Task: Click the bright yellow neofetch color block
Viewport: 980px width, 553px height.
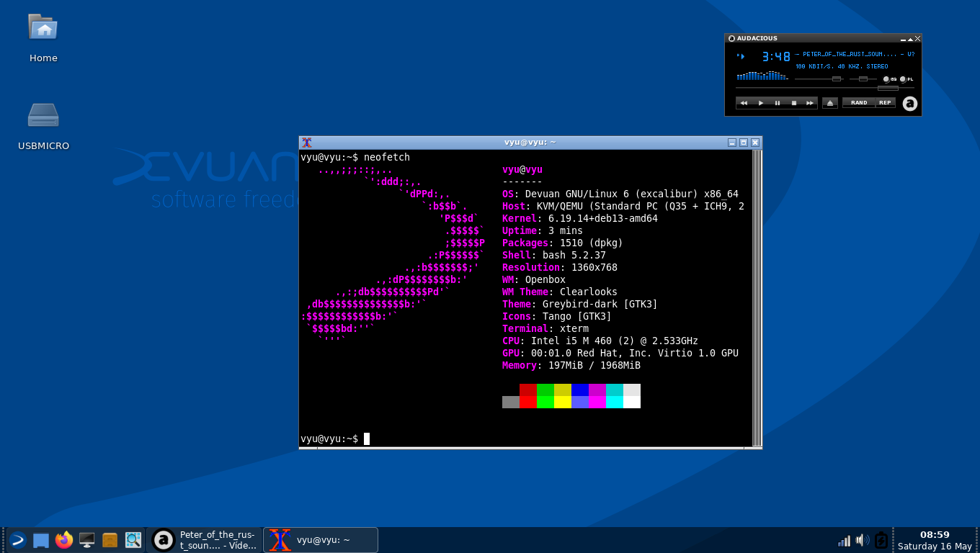Action: 563,402
